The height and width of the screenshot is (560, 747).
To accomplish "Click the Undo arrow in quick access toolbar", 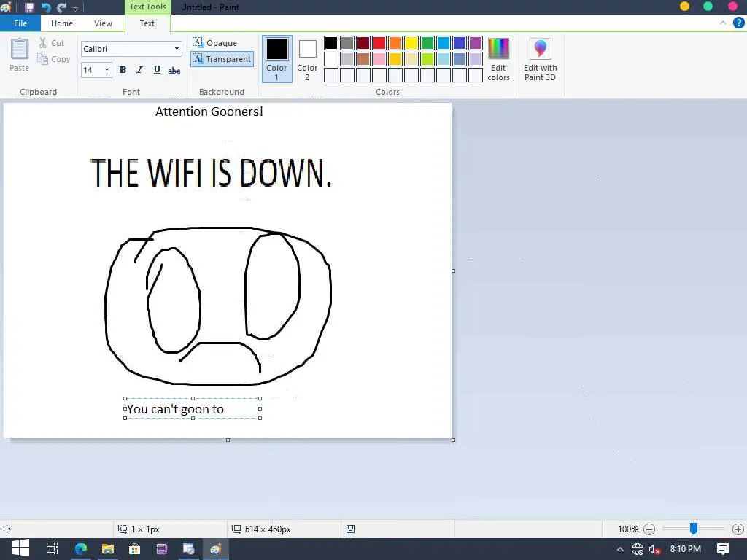I will [46, 7].
